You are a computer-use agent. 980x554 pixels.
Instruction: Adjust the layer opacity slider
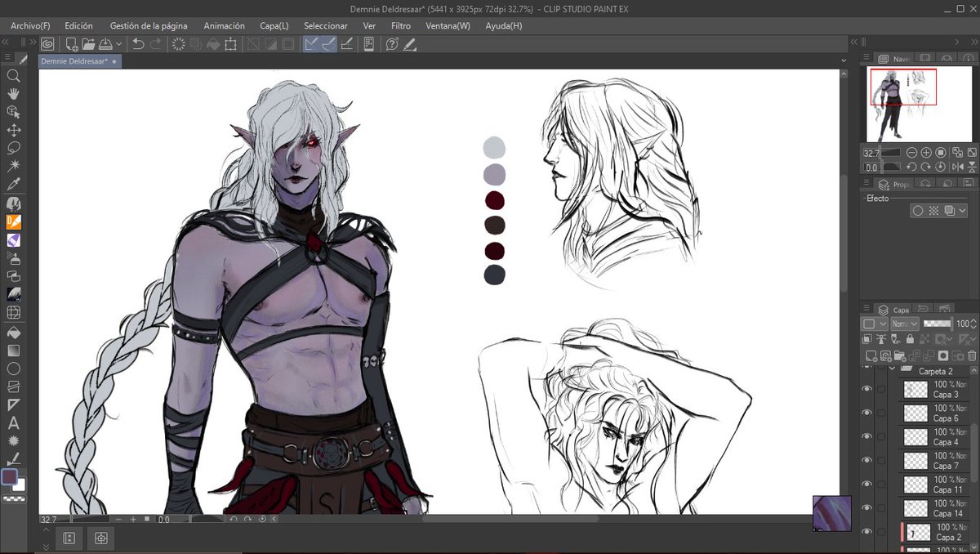[937, 324]
